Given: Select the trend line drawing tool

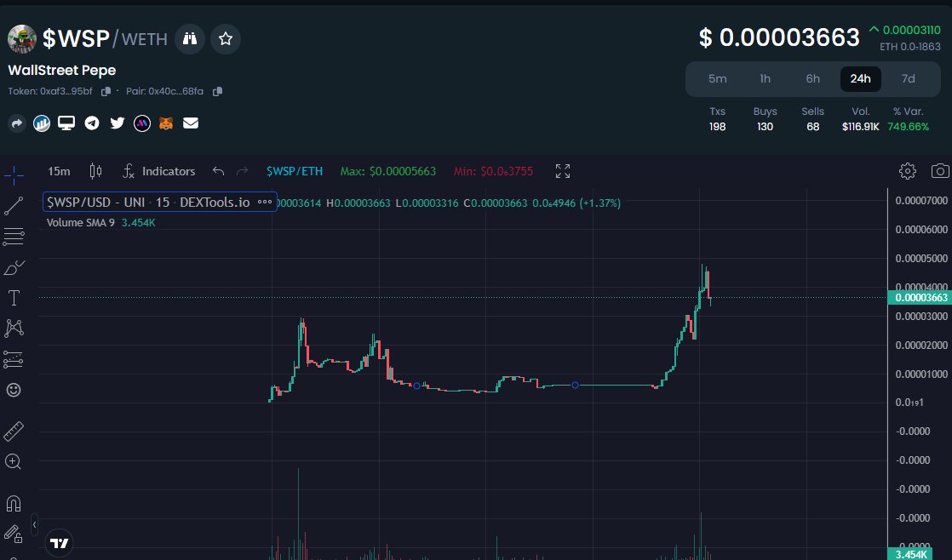Looking at the screenshot, I should pos(14,206).
